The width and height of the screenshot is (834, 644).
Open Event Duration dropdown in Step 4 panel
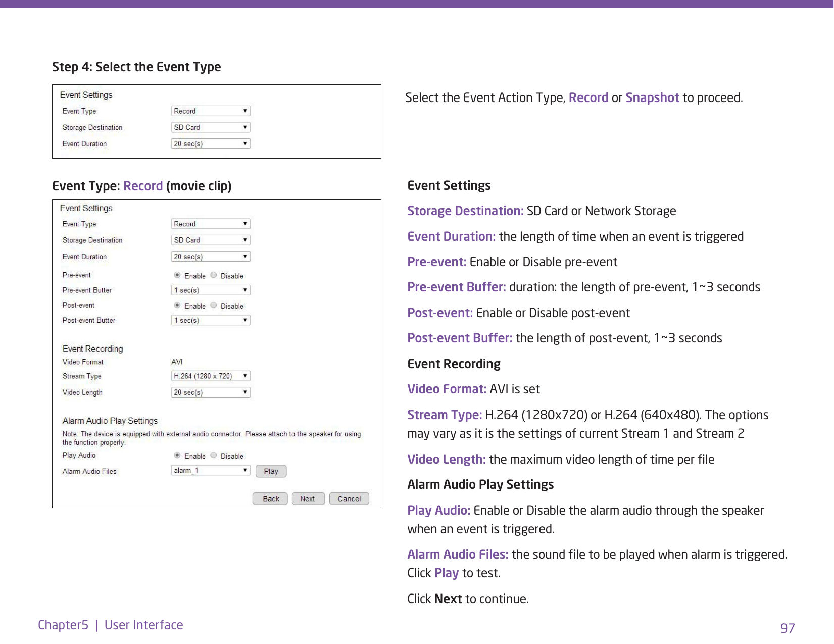[211, 144]
